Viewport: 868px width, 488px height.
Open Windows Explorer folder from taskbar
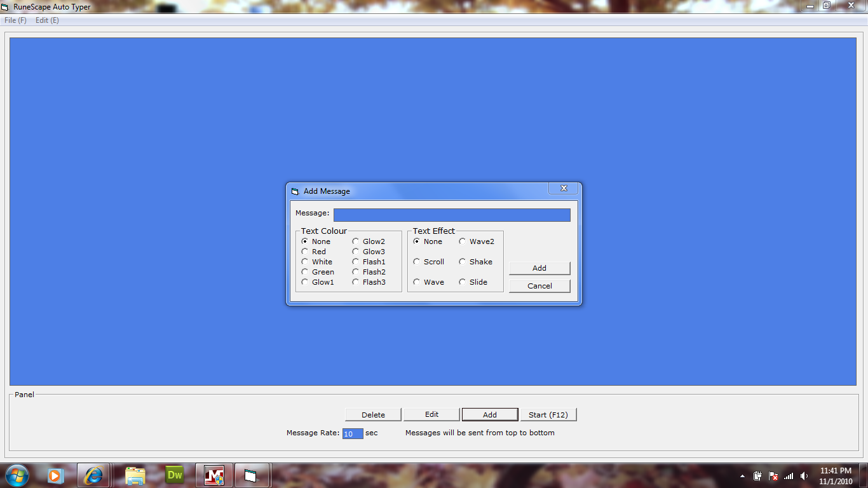click(135, 475)
